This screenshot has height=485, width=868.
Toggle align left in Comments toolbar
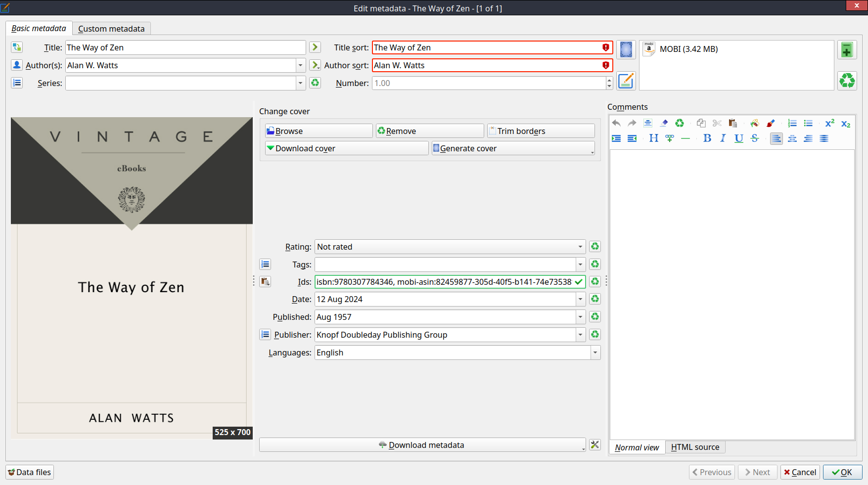[x=777, y=138]
